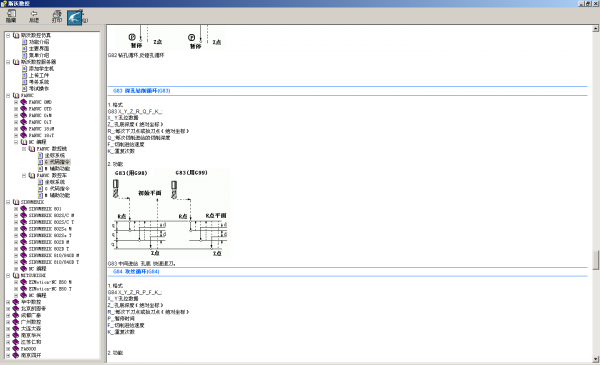600x365 pixels.
Task: Expand the EZMotion-NC E60 T node
Action: [x=16, y=289]
